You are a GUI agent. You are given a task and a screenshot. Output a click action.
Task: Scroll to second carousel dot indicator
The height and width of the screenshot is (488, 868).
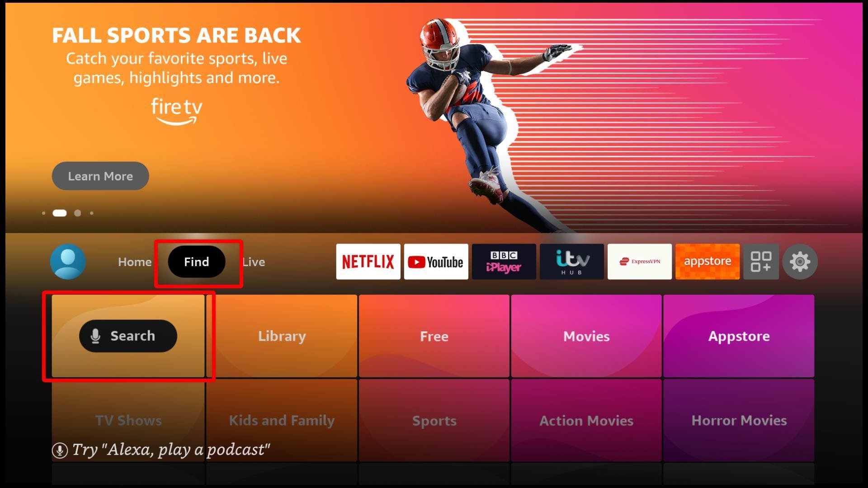point(60,212)
